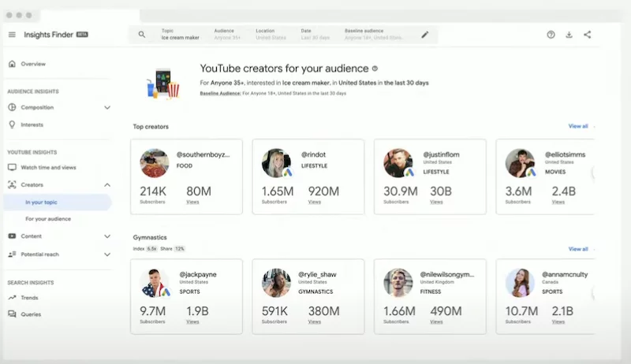Click the Trends arrow icon in sidebar
Image resolution: width=631 pixels, height=364 pixels.
click(x=12, y=298)
